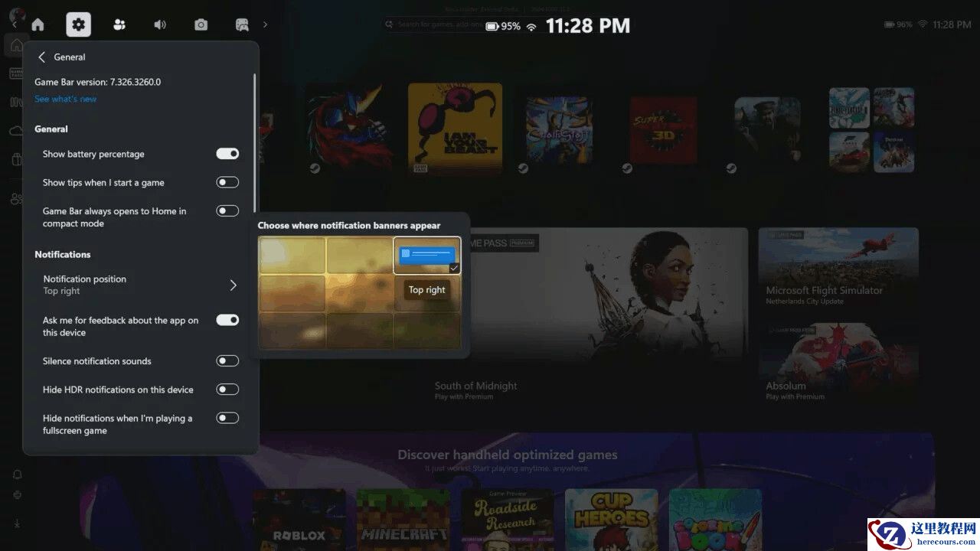Choose the bottom right notification position cell

[427, 331]
